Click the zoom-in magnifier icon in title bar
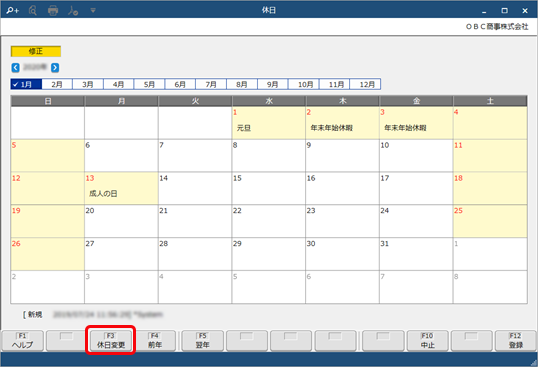This screenshot has width=538, height=367. coord(12,10)
